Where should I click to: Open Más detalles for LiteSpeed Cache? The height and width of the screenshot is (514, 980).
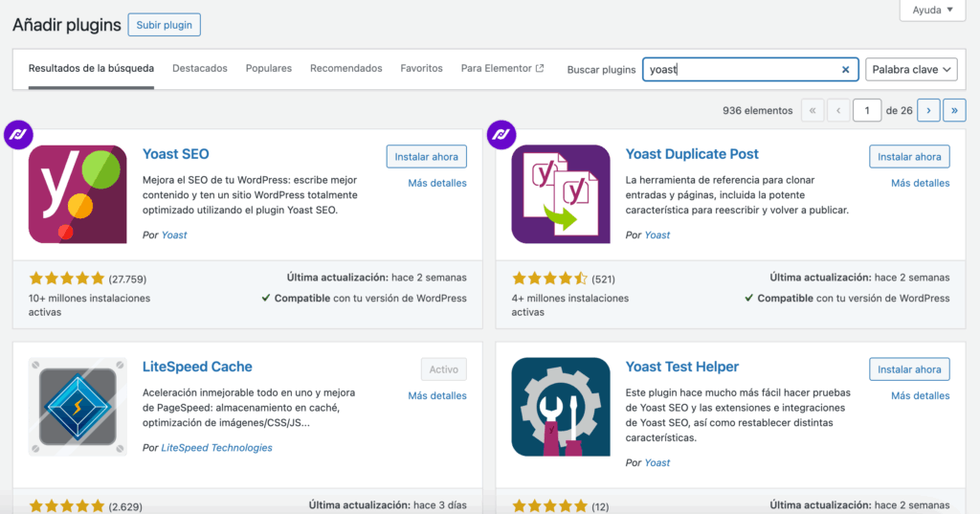(x=437, y=395)
